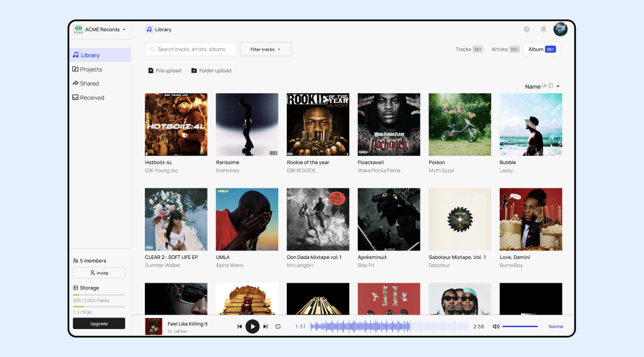Open the Poison album cover
Screen dimensions: 644x357
[x=460, y=125]
